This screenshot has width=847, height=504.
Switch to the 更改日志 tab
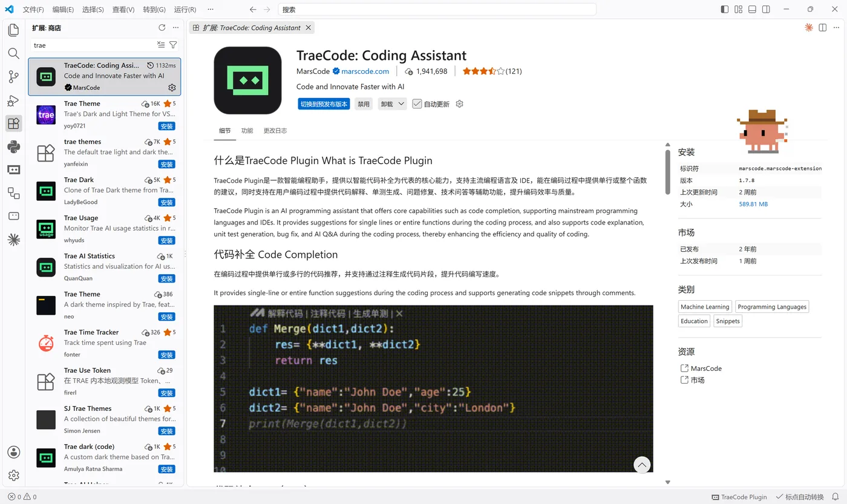point(275,131)
